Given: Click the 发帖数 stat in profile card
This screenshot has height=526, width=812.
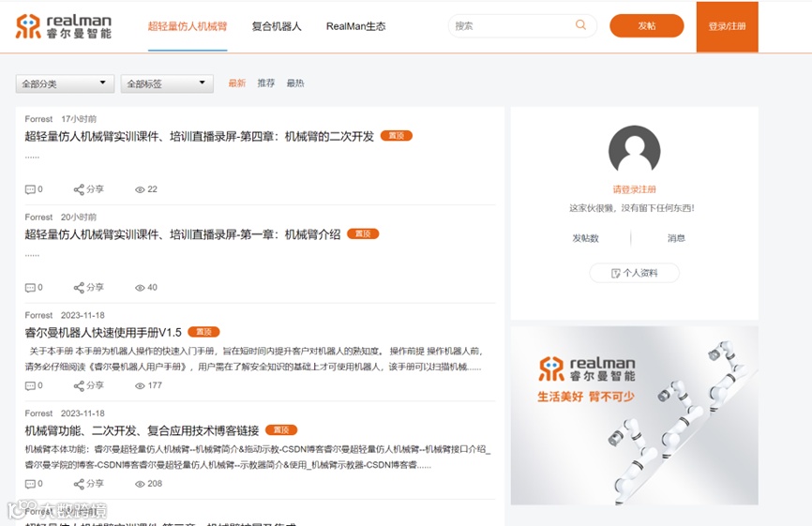Looking at the screenshot, I should (585, 238).
